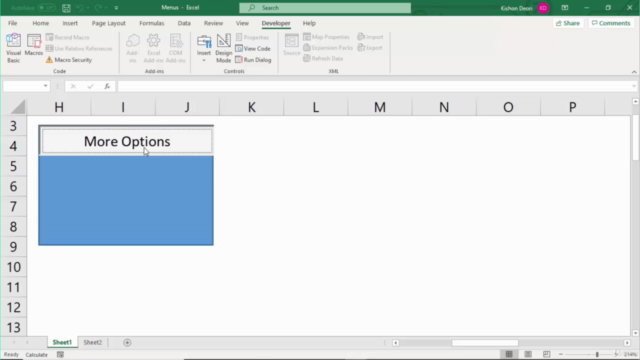The height and width of the screenshot is (360, 640).
Task: Click the formula bar Cancel icon
Action: point(73,86)
